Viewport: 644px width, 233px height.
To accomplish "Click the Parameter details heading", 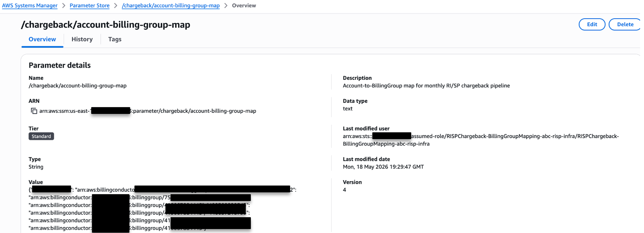I will coord(60,65).
